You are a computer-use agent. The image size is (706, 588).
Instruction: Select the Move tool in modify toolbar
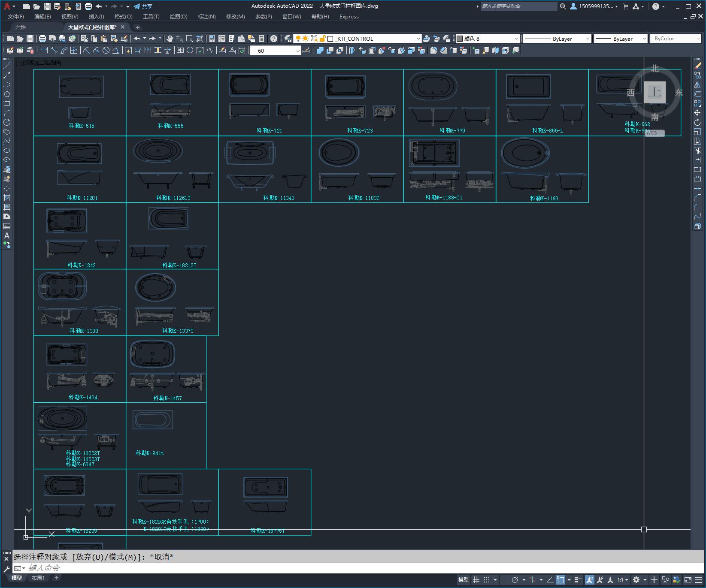coord(697,113)
